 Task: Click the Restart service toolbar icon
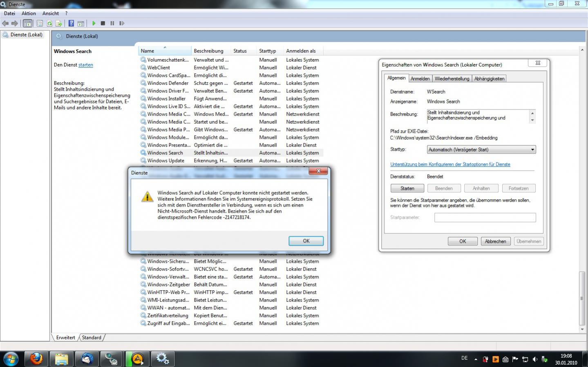[122, 23]
